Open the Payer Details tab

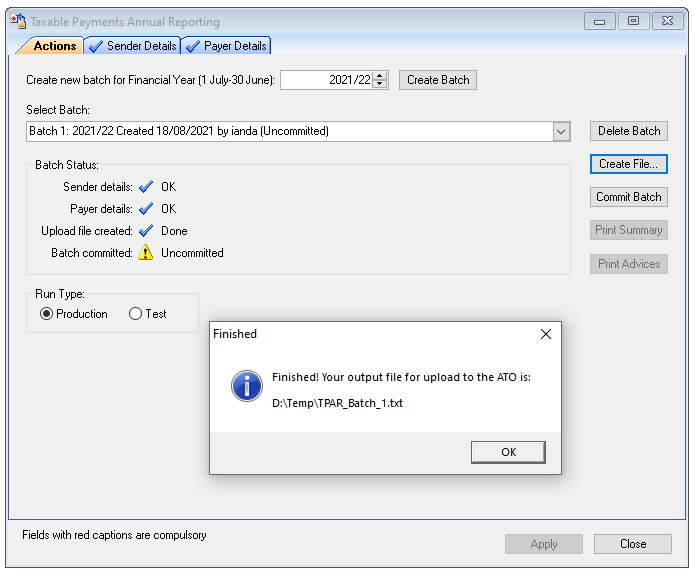pos(227,46)
